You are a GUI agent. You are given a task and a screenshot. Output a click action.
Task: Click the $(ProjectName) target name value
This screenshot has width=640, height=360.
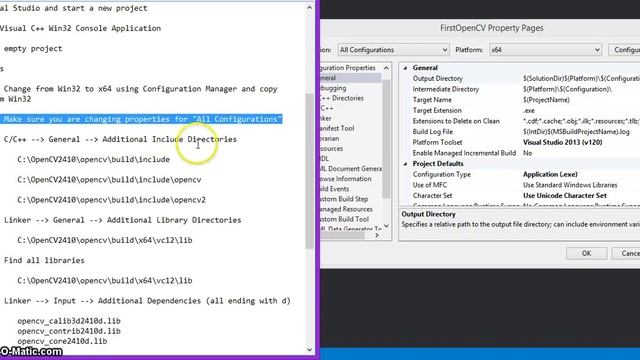pos(546,100)
